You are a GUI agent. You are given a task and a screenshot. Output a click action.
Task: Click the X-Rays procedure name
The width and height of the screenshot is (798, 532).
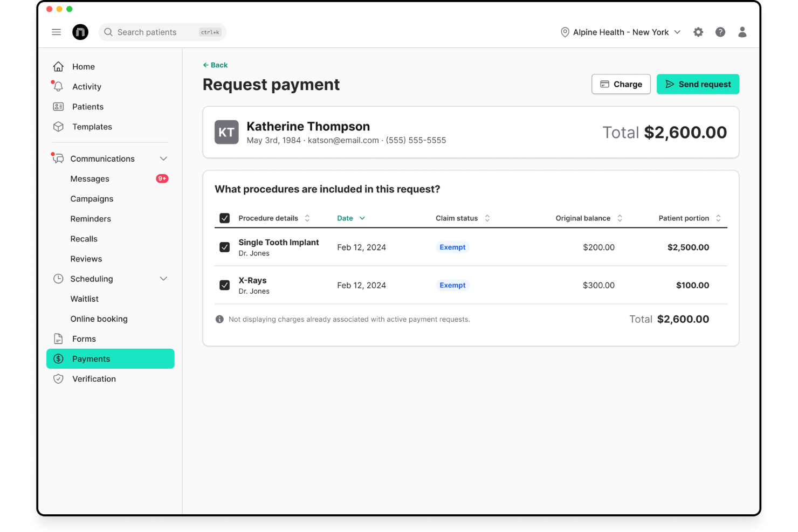tap(252, 280)
